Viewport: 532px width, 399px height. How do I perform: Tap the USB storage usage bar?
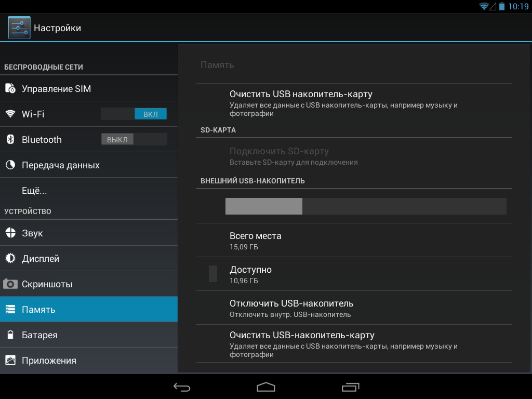click(366, 206)
